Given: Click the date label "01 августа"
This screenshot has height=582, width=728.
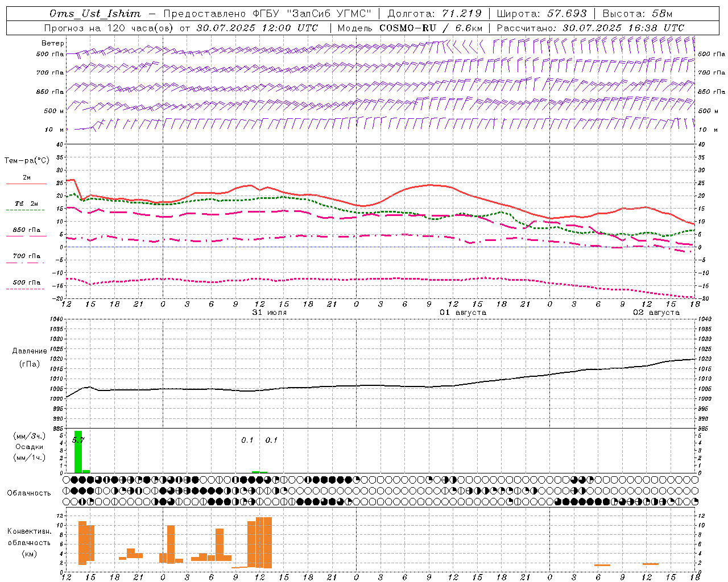Looking at the screenshot, I should point(463,313).
